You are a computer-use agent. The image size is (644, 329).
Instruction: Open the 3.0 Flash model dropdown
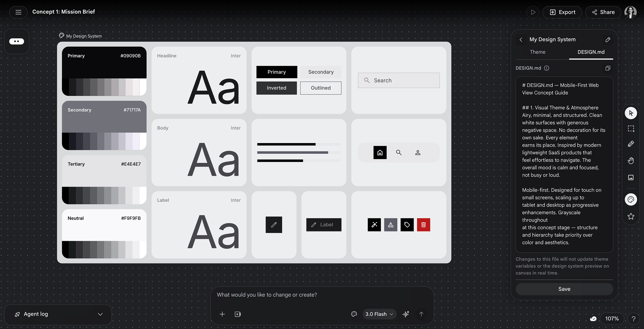[x=379, y=314]
